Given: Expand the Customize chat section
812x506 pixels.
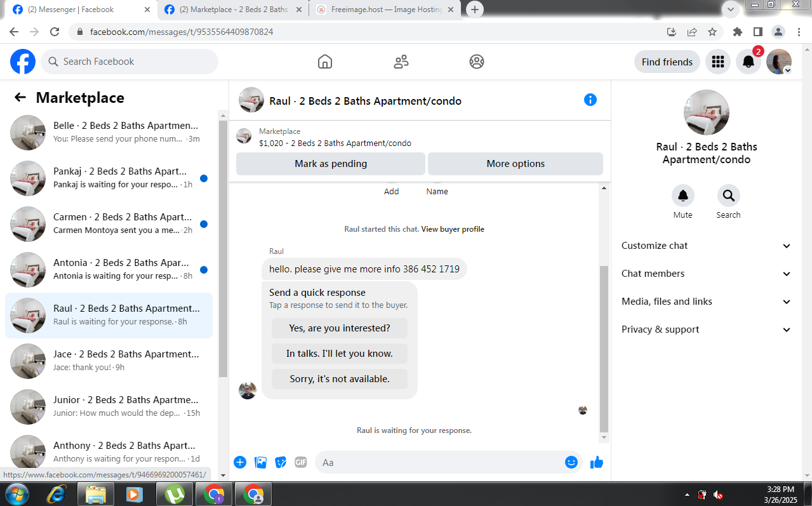Looking at the screenshot, I should tap(707, 246).
